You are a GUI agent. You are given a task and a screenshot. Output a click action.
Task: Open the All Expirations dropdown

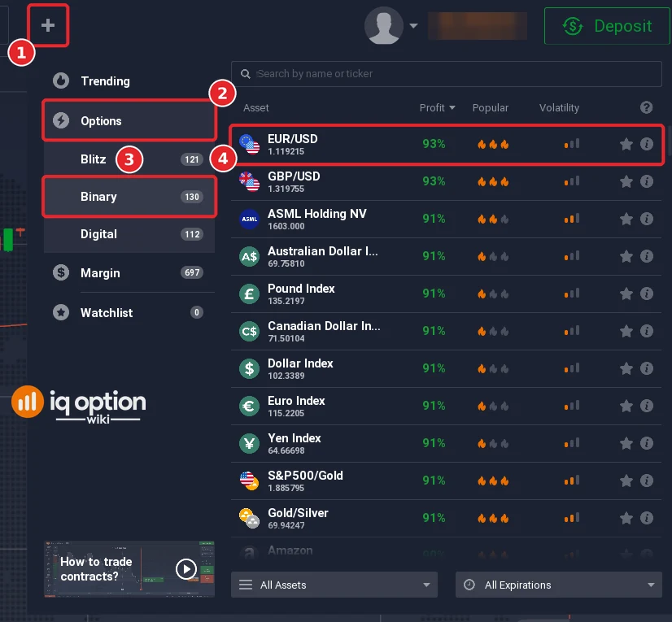pyautogui.click(x=559, y=585)
